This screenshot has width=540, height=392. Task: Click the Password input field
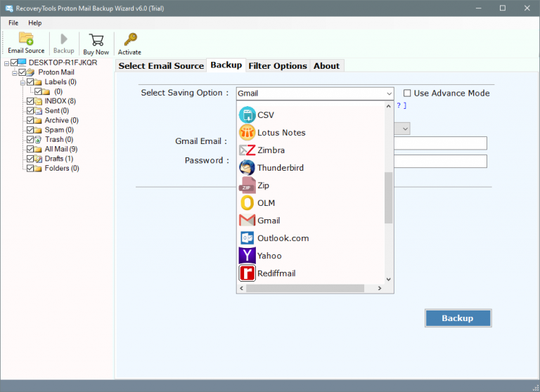440,162
